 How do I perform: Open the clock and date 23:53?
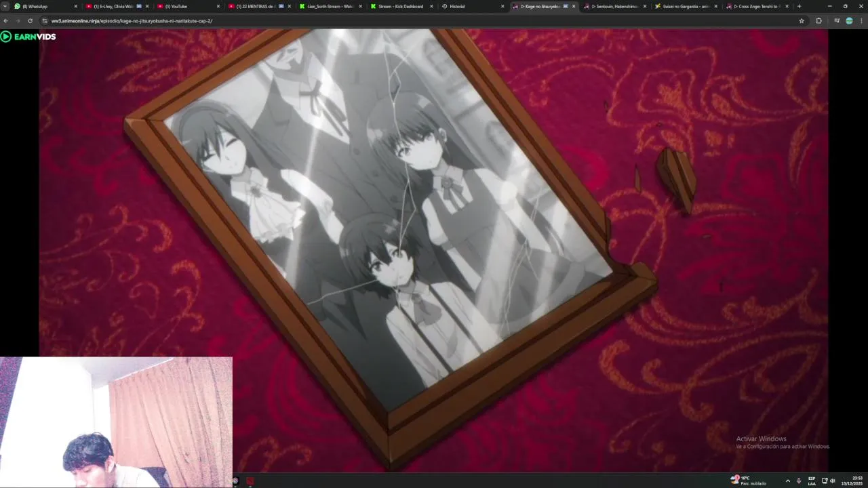(x=852, y=481)
